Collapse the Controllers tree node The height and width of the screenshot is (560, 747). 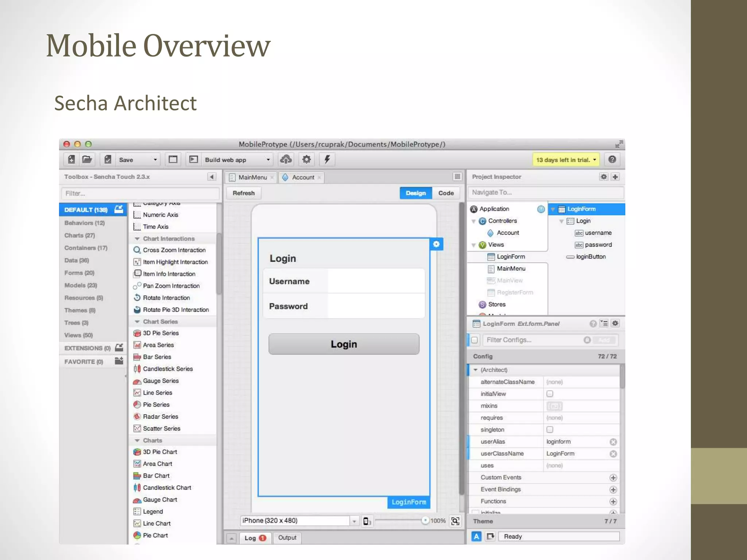point(474,221)
